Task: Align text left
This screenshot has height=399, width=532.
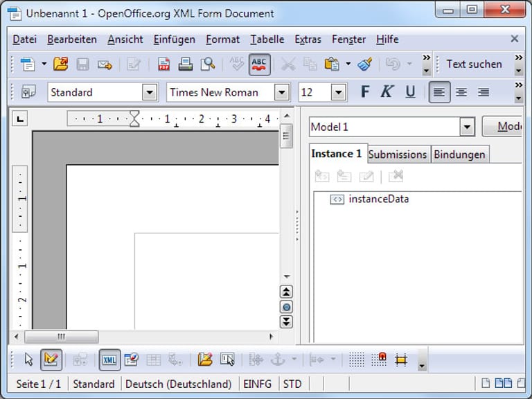Action: pyautogui.click(x=439, y=92)
